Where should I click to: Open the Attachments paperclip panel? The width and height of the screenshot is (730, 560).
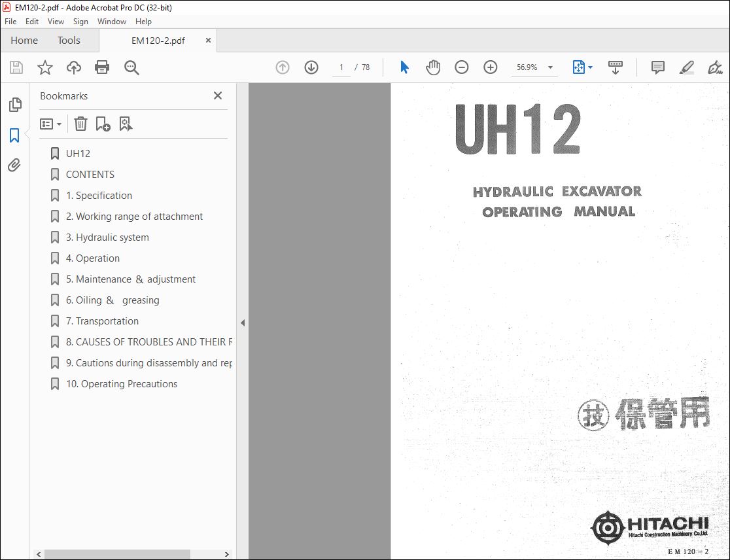tap(14, 166)
